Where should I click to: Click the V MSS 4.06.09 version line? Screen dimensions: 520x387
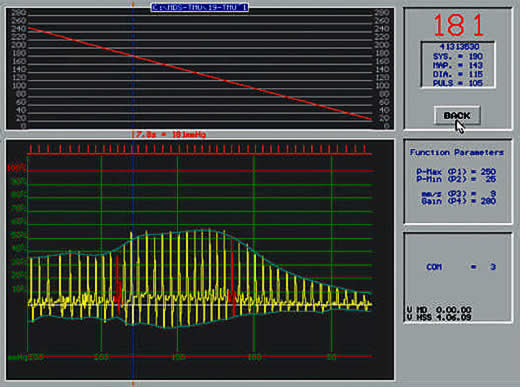tap(439, 317)
